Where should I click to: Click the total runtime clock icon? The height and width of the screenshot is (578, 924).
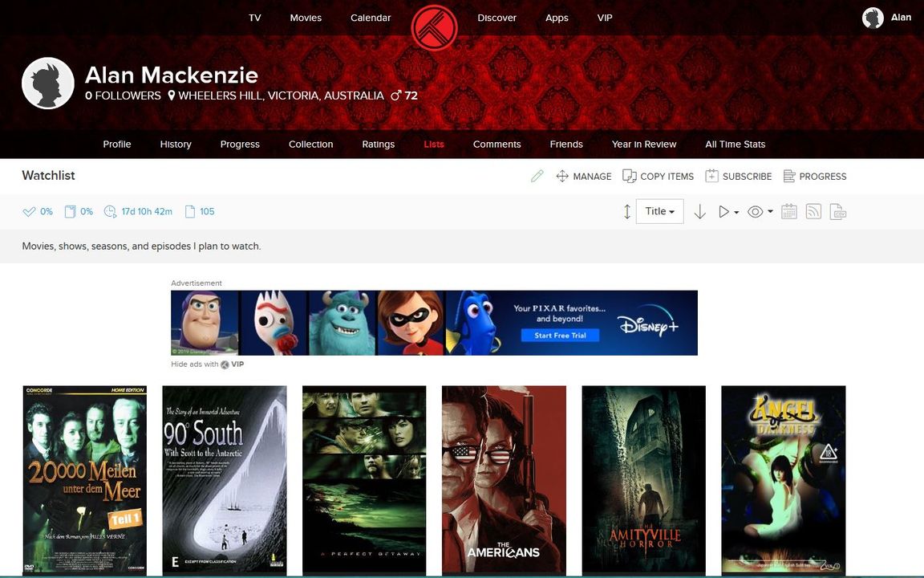[x=110, y=212]
